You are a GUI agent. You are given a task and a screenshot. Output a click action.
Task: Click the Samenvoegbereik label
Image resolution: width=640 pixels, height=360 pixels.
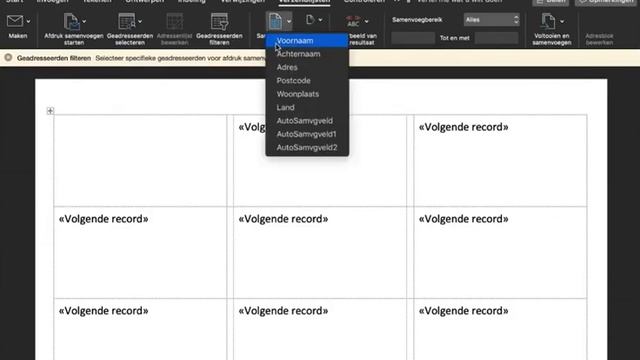tap(417, 20)
